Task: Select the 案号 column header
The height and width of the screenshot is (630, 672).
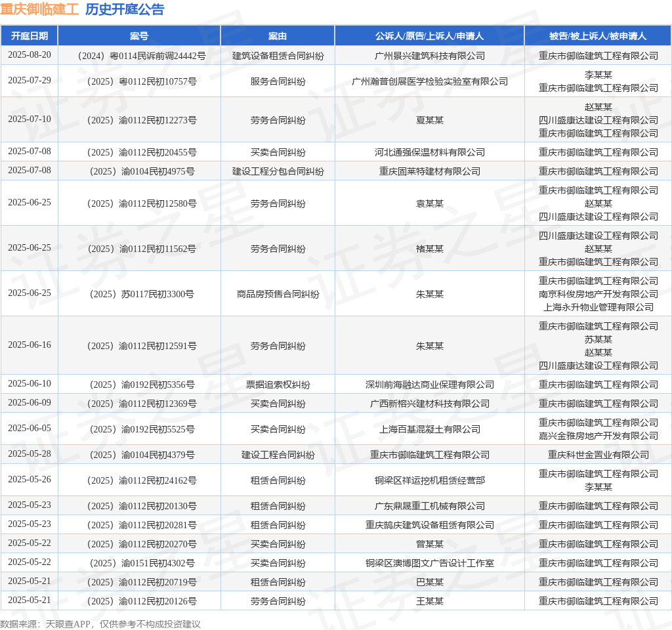Action: (x=139, y=36)
